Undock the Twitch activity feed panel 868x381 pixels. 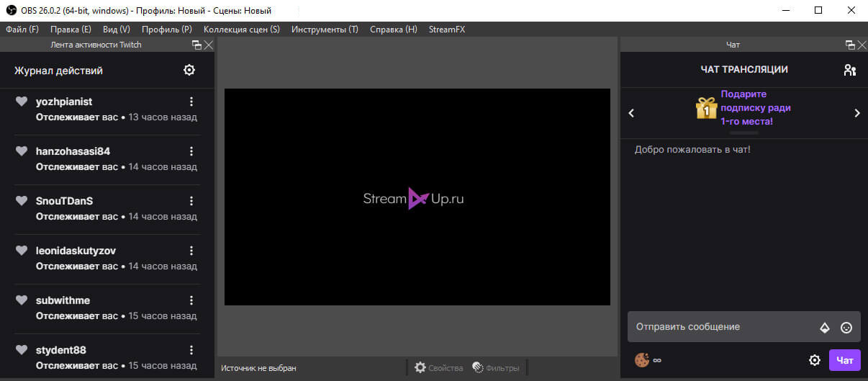click(x=196, y=45)
